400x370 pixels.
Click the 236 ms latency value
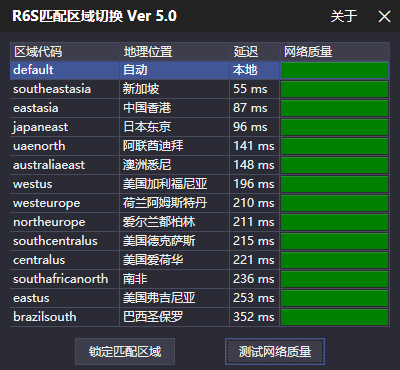point(254,279)
